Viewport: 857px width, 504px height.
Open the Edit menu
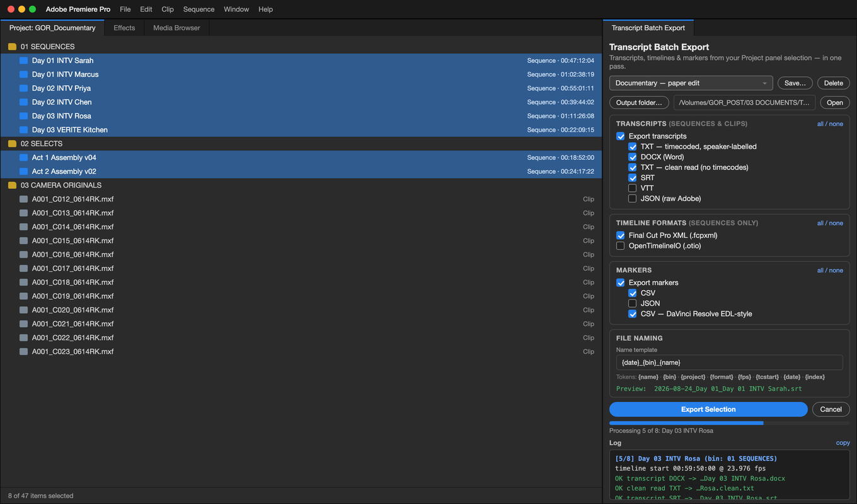(x=146, y=9)
